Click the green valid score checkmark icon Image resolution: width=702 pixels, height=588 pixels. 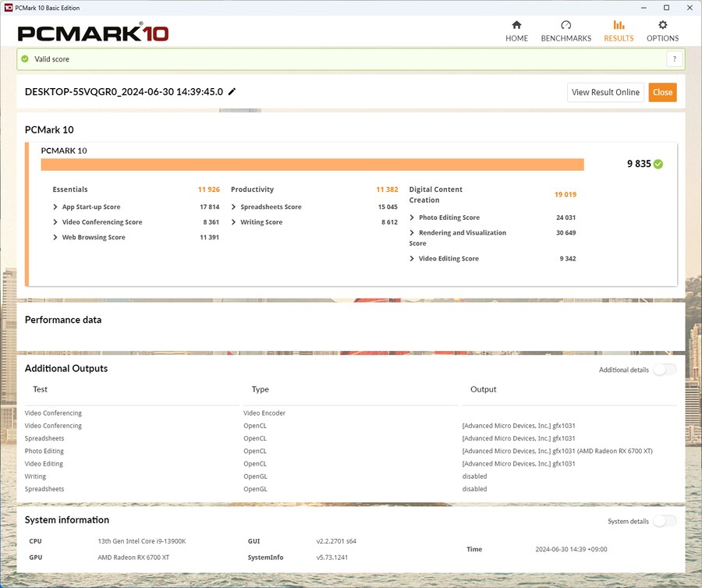click(x=25, y=59)
